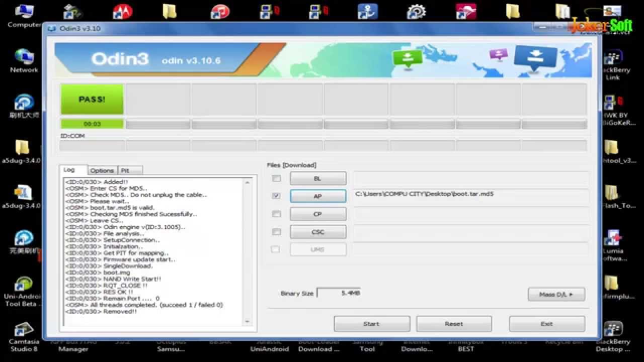This screenshot has width=644, height=362.
Task: Enable the BL file checkbox
Action: tap(276, 178)
